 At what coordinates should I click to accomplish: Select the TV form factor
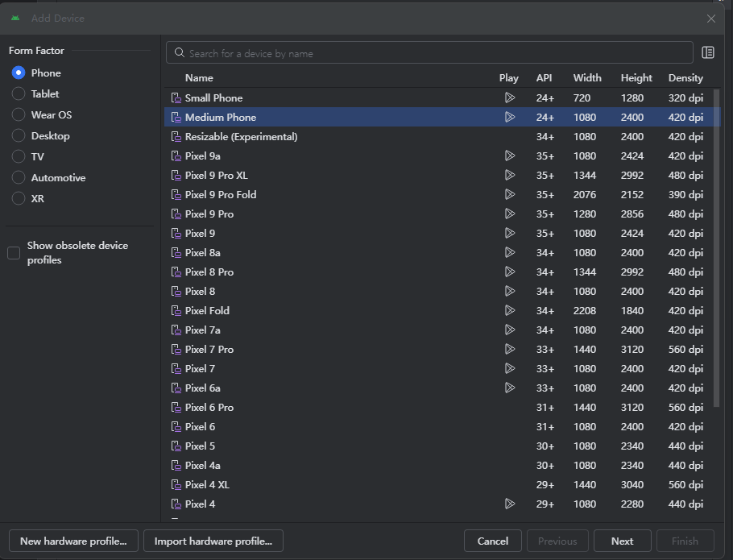pos(19,156)
